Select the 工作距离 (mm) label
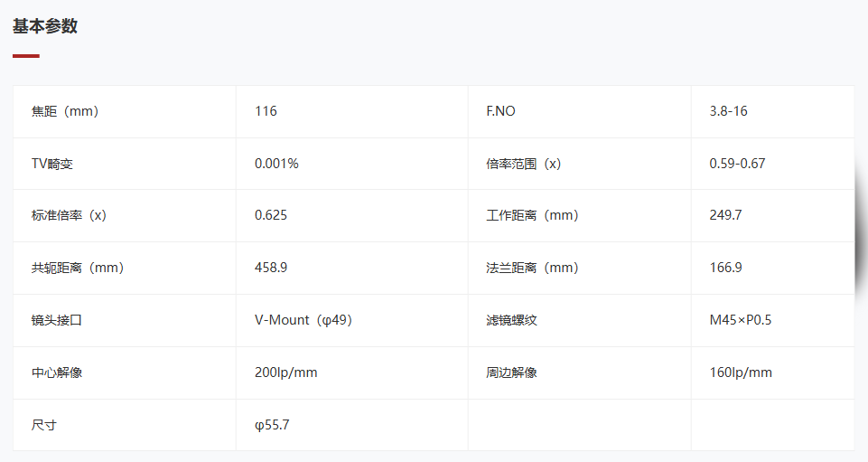 533,215
